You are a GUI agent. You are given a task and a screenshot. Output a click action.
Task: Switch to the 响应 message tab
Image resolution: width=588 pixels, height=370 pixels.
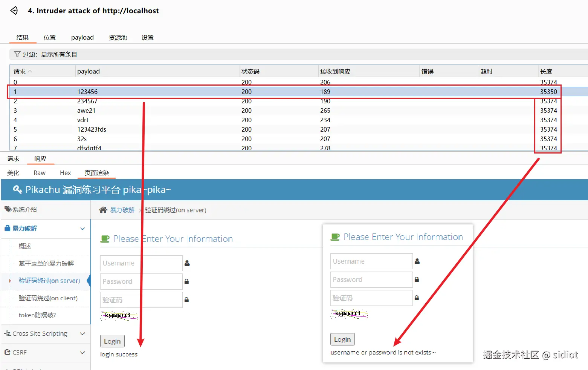coord(40,158)
